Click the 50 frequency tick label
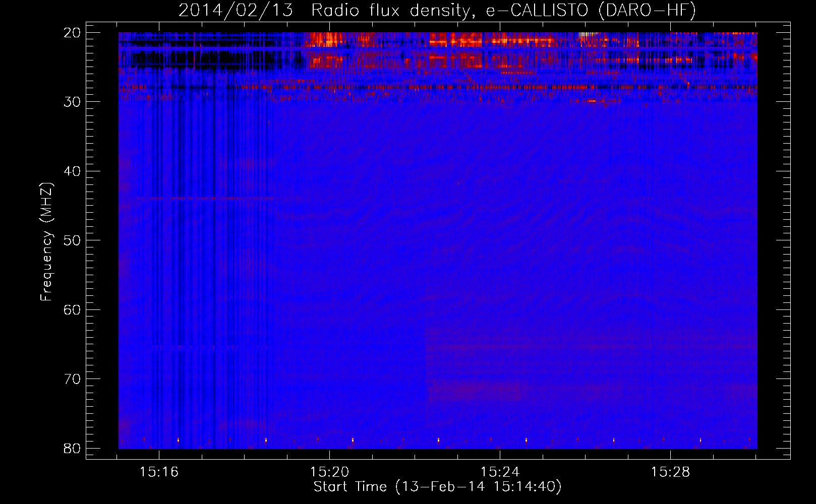 click(73, 240)
